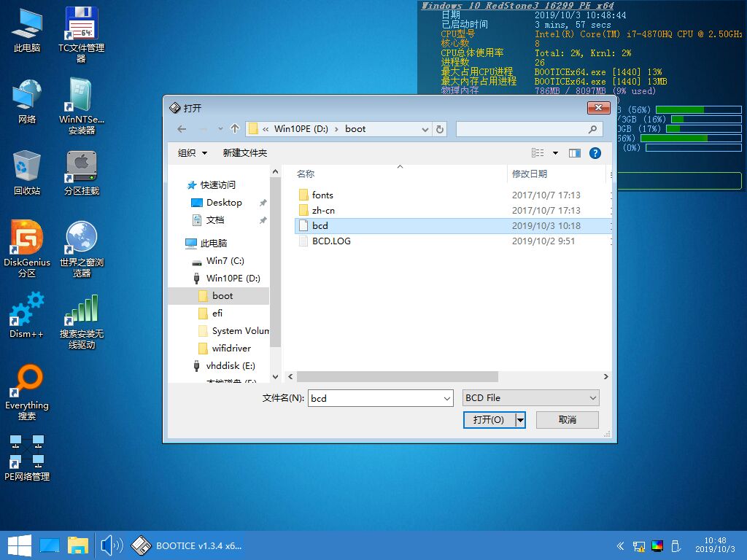Go up one folder level
Viewport: 747px width, 560px height.
pos(235,128)
